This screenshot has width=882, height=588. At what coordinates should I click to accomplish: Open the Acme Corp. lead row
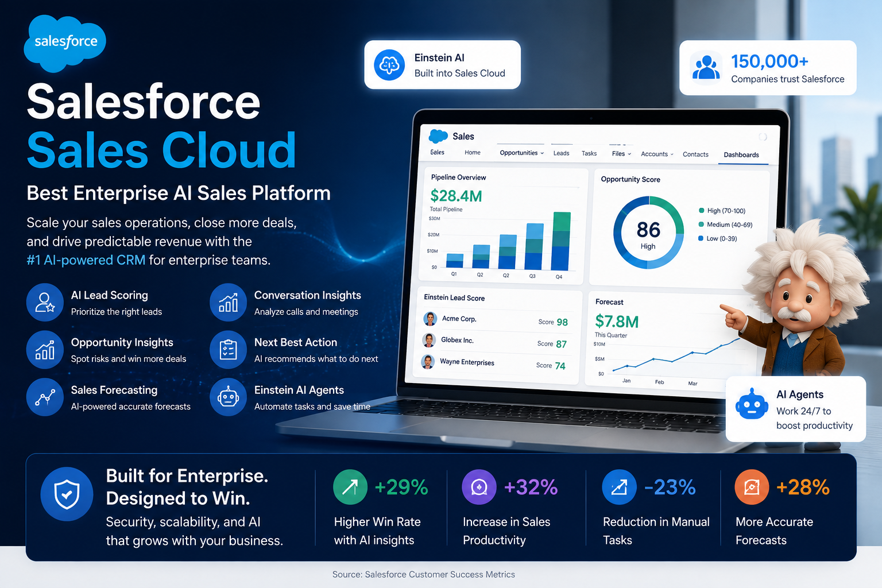[496, 320]
